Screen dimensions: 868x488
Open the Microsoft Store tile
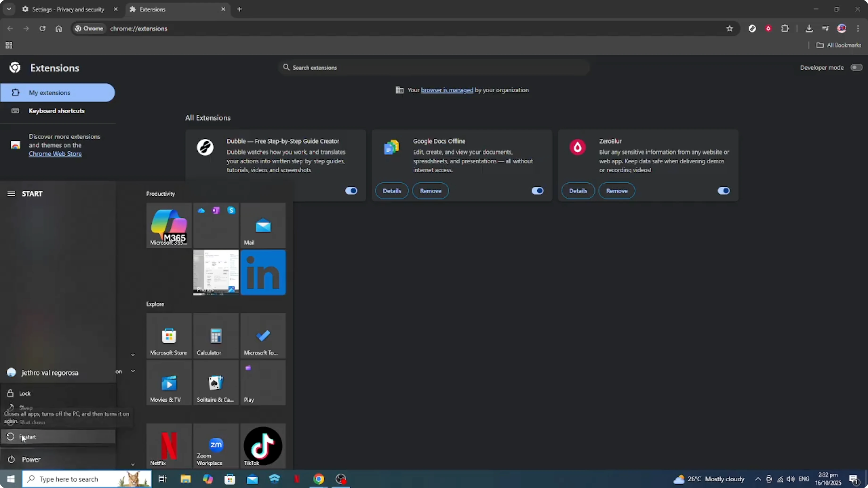pos(169,336)
